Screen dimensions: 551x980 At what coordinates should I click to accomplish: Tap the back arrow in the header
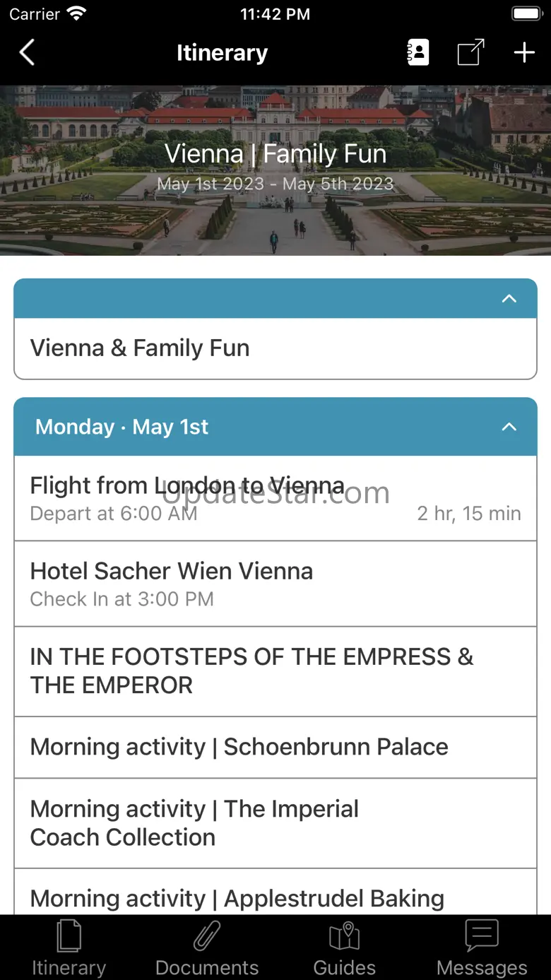[27, 53]
